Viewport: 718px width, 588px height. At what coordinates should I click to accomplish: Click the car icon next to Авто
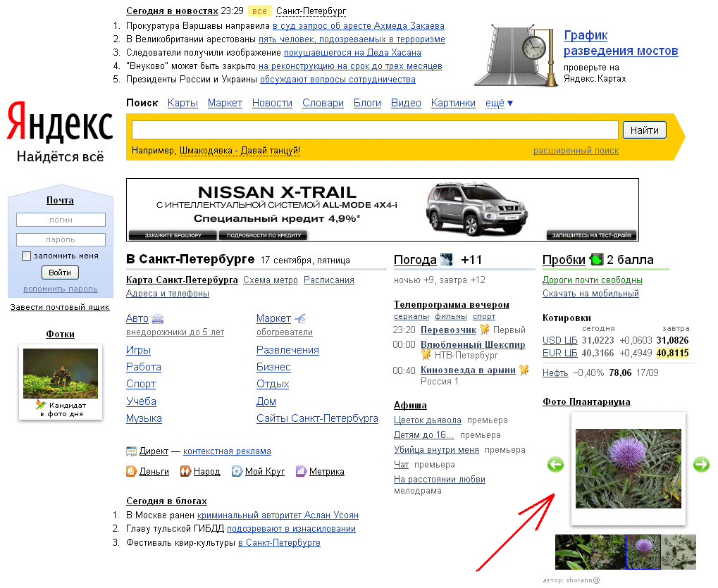(x=158, y=319)
